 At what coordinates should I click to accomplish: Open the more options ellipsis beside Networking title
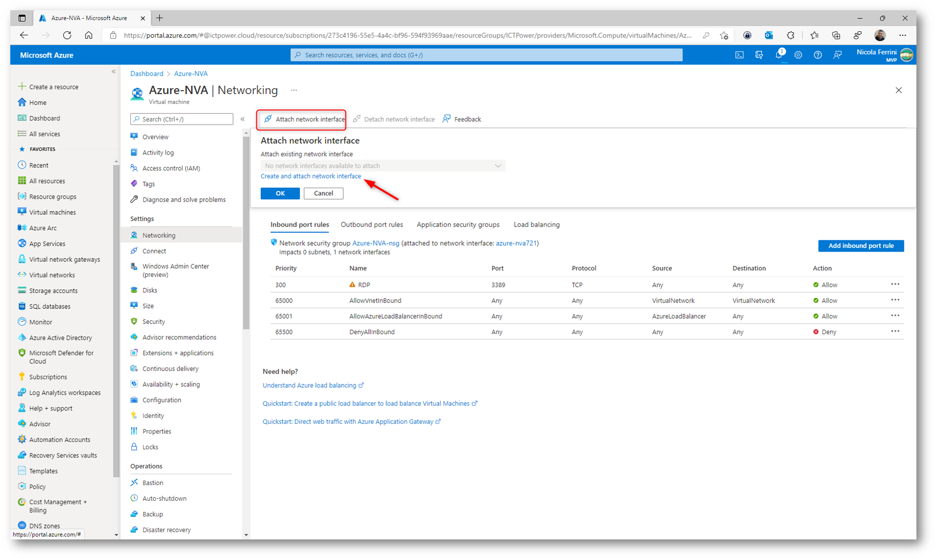[x=294, y=90]
